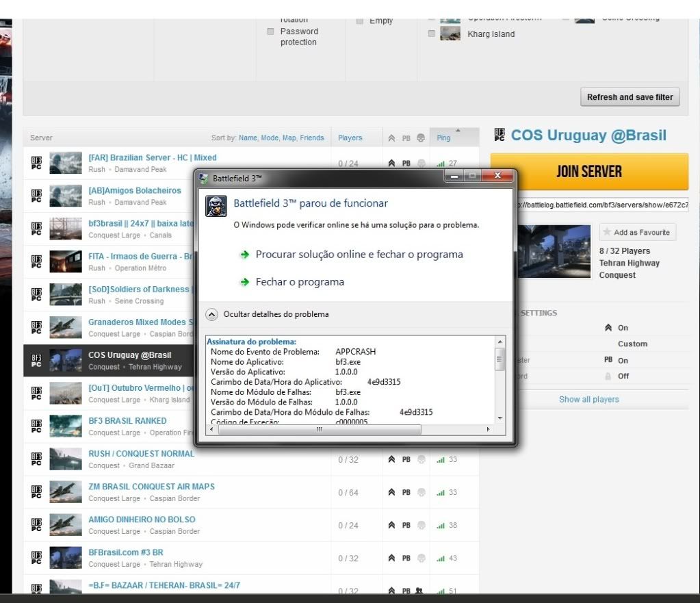Viewport: 700px width, 603px height.
Task: Collapse details with Ocultar detalhes chevron
Action: point(212,314)
